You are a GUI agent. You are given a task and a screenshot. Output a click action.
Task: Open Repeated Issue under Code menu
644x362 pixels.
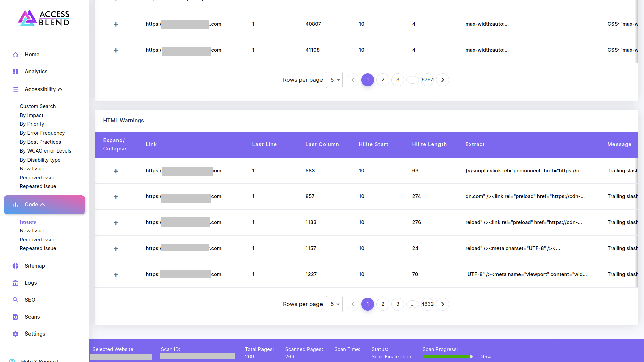click(x=38, y=248)
